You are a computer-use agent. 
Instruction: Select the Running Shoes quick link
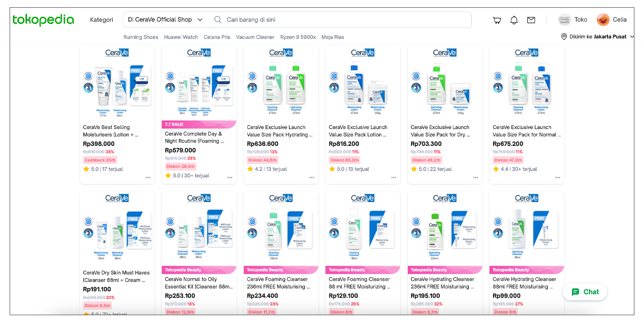coord(140,37)
